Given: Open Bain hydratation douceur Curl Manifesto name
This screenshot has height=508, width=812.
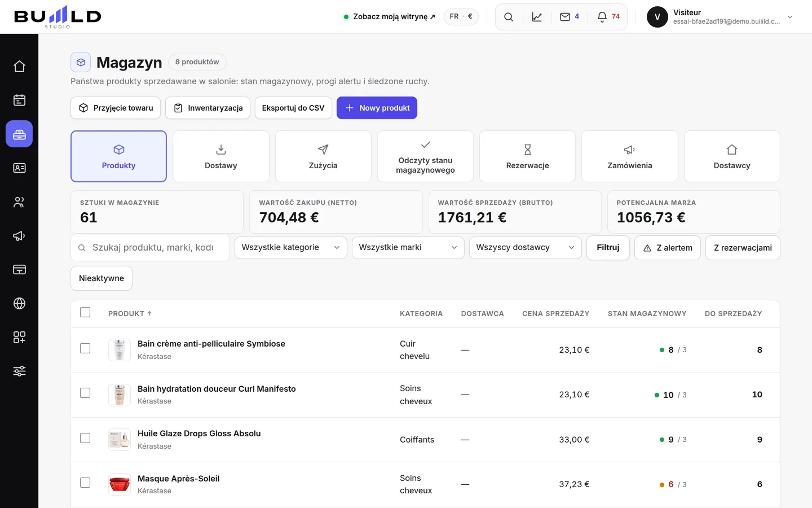Looking at the screenshot, I should [217, 389].
